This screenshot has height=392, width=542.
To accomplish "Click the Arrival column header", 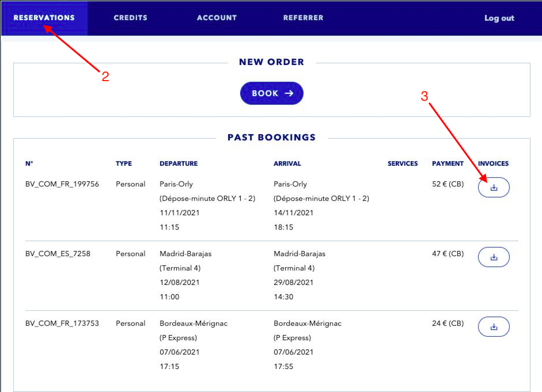I will (287, 163).
